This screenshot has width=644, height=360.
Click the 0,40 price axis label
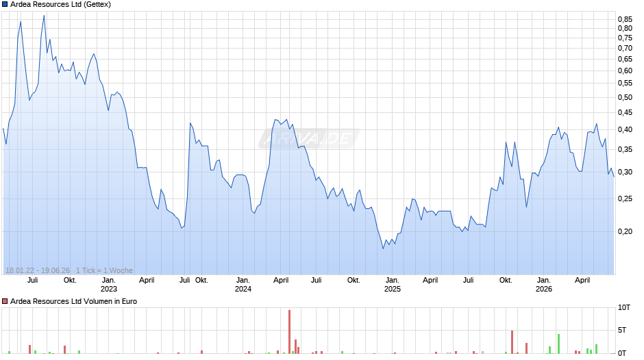point(625,129)
